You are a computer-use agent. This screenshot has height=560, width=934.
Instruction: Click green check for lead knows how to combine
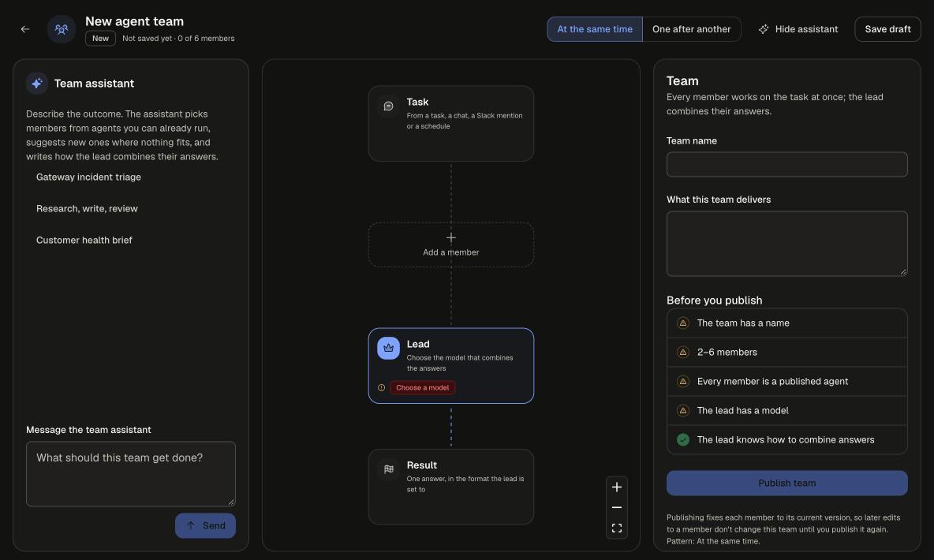pyautogui.click(x=683, y=439)
